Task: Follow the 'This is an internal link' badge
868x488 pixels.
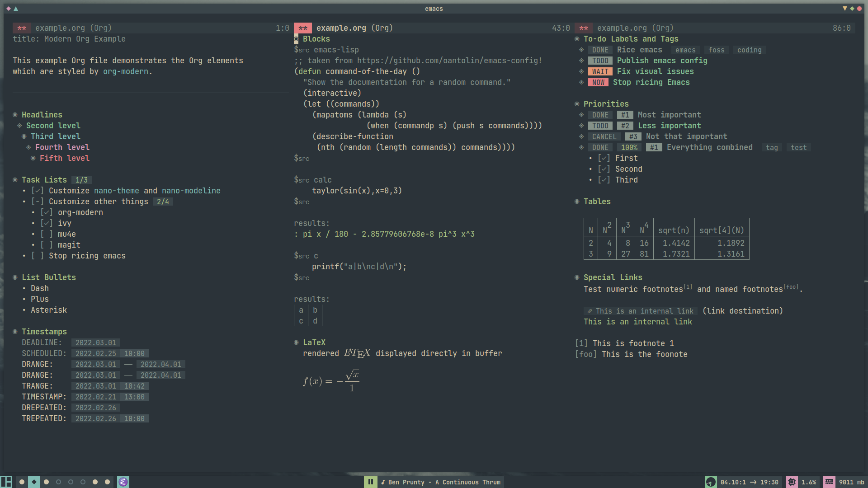Action: pyautogui.click(x=641, y=311)
